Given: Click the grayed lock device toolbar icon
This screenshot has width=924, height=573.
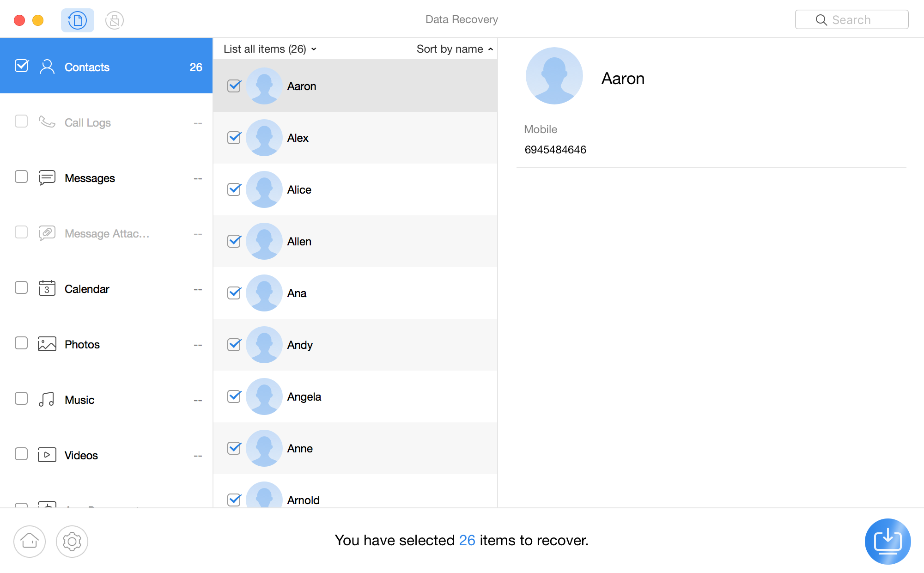Looking at the screenshot, I should pyautogui.click(x=114, y=20).
